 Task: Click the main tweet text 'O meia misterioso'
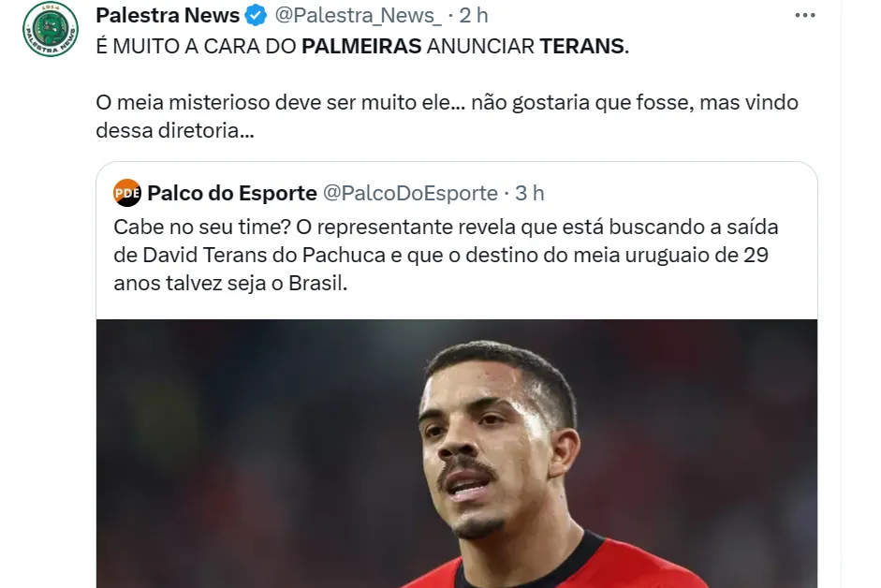(x=447, y=116)
